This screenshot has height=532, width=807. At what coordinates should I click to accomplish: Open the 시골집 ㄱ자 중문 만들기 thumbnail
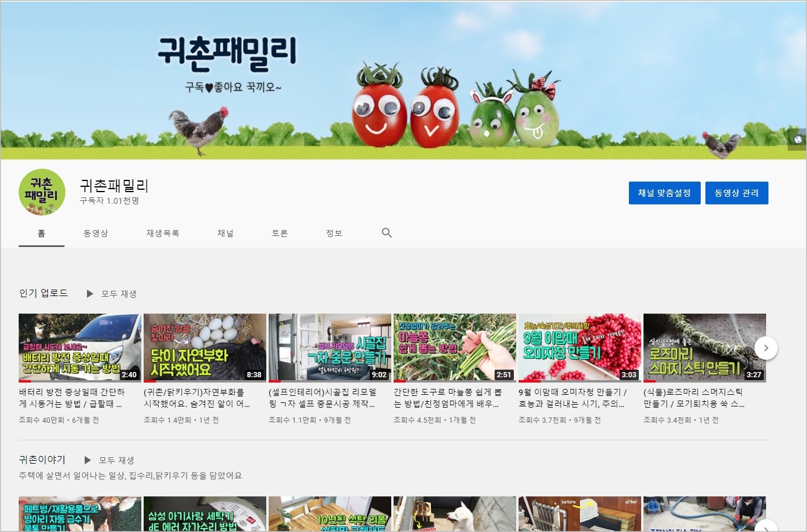(x=330, y=348)
